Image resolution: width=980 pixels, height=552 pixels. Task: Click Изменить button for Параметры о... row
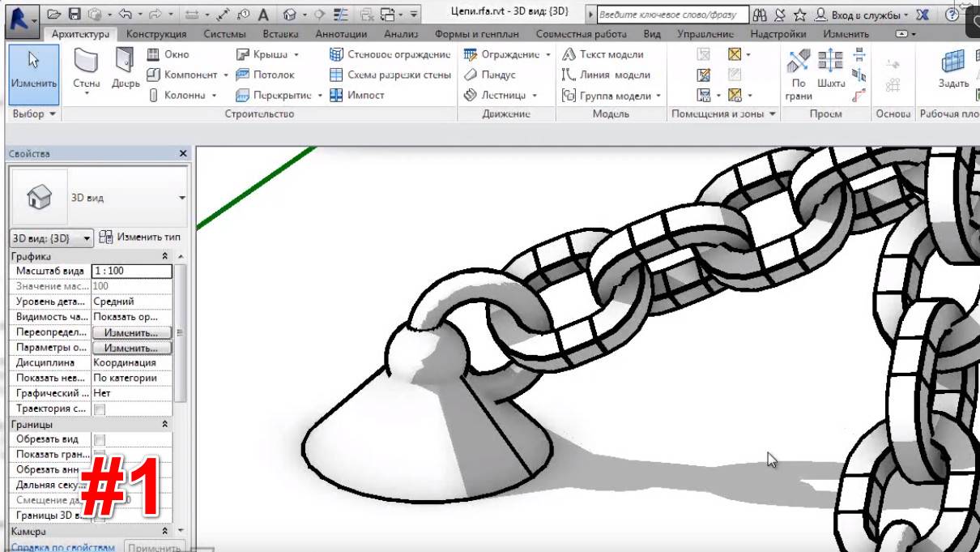[x=131, y=348]
